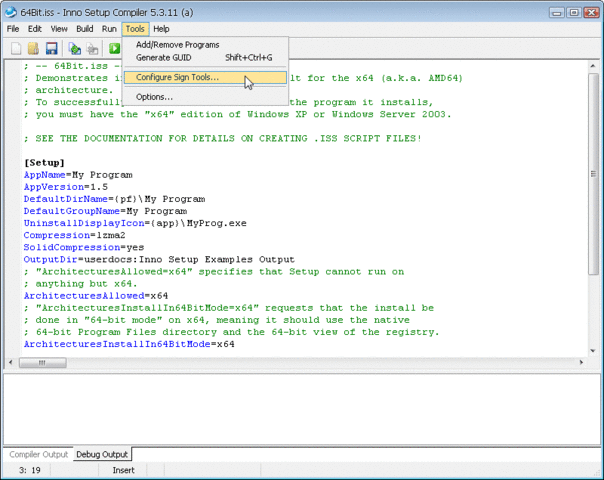Viewport: 604px width, 480px height.
Task: Click the ArchitecturesAllowed=x64 line
Action: point(96,296)
